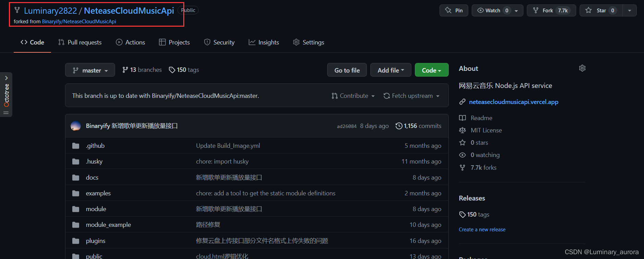Open the Binaryify author name link
The image size is (644, 259).
pyautogui.click(x=98, y=126)
